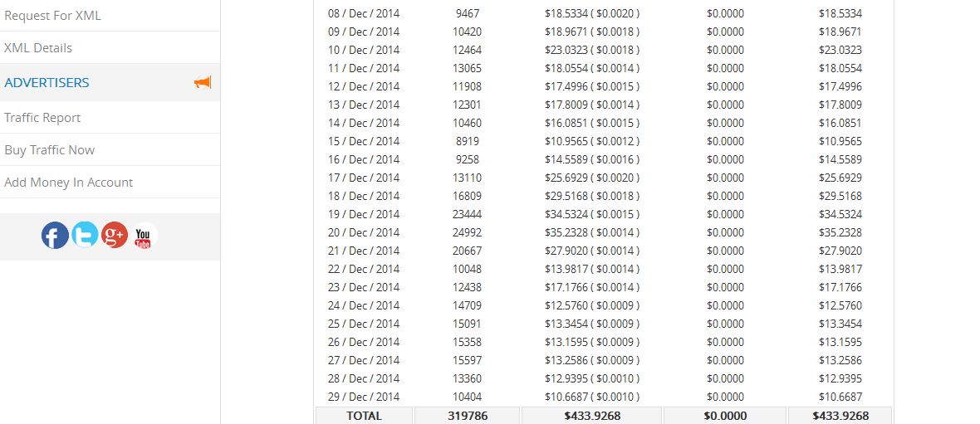This screenshot has width=980, height=424.
Task: Open the Traffic Report link
Action: 42,118
